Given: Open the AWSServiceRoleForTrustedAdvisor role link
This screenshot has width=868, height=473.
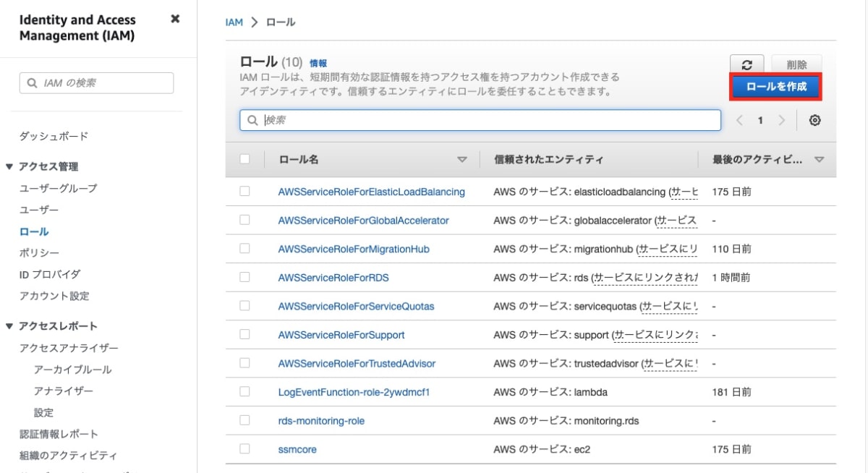Looking at the screenshot, I should pos(357,363).
